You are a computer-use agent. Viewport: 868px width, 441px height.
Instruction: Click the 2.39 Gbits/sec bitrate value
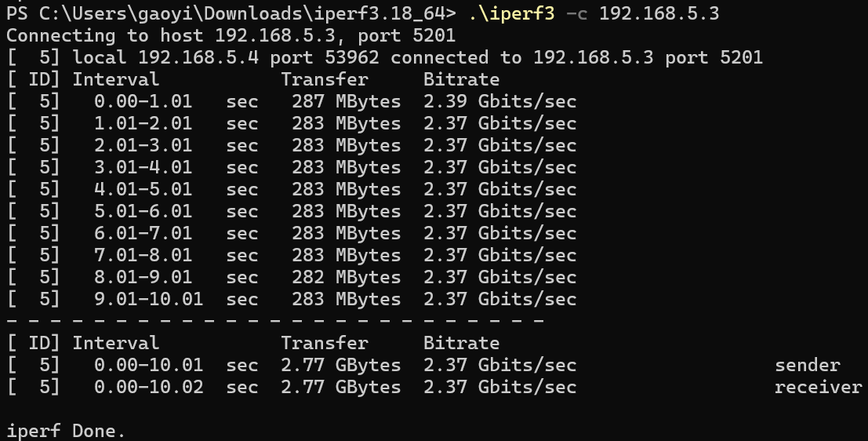499,101
